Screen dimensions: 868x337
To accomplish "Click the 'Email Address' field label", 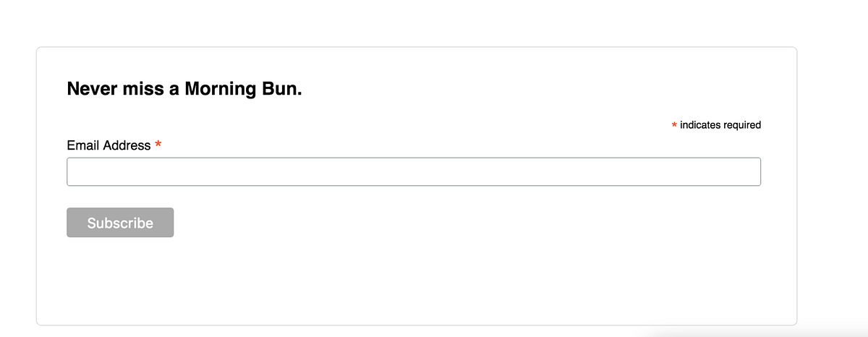I will click(x=109, y=145).
